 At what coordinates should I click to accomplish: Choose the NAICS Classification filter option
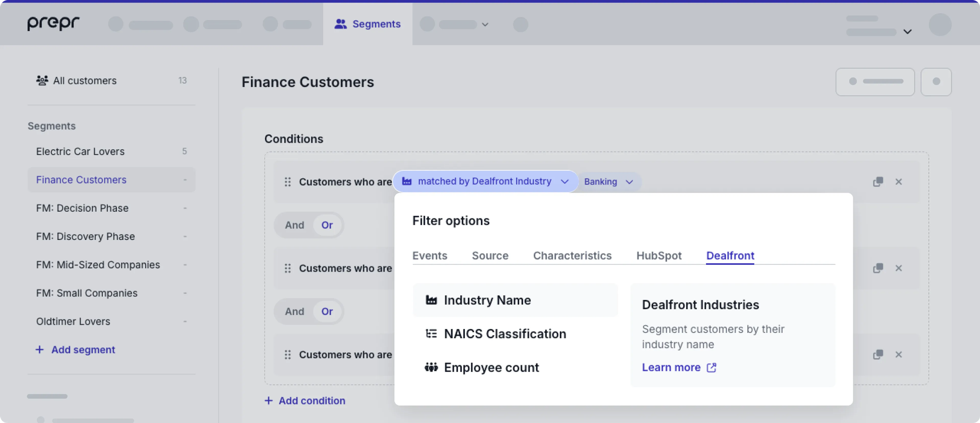pyautogui.click(x=515, y=334)
